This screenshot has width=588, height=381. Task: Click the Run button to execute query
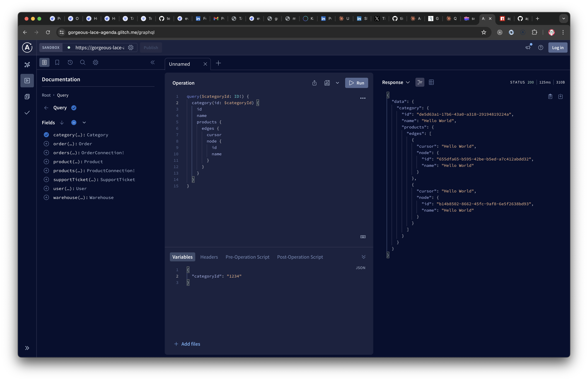357,82
